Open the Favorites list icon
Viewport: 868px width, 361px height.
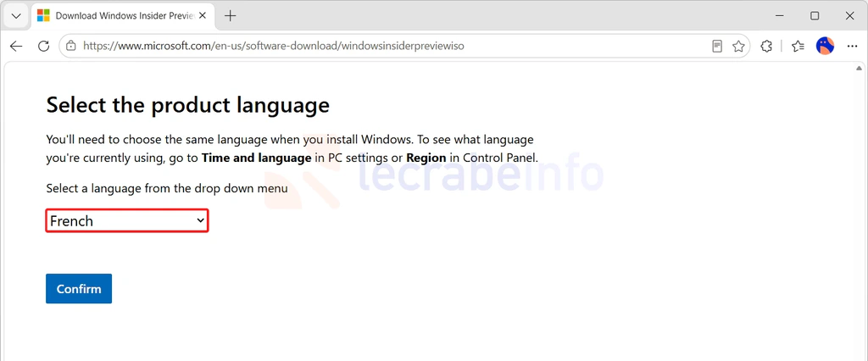click(798, 46)
